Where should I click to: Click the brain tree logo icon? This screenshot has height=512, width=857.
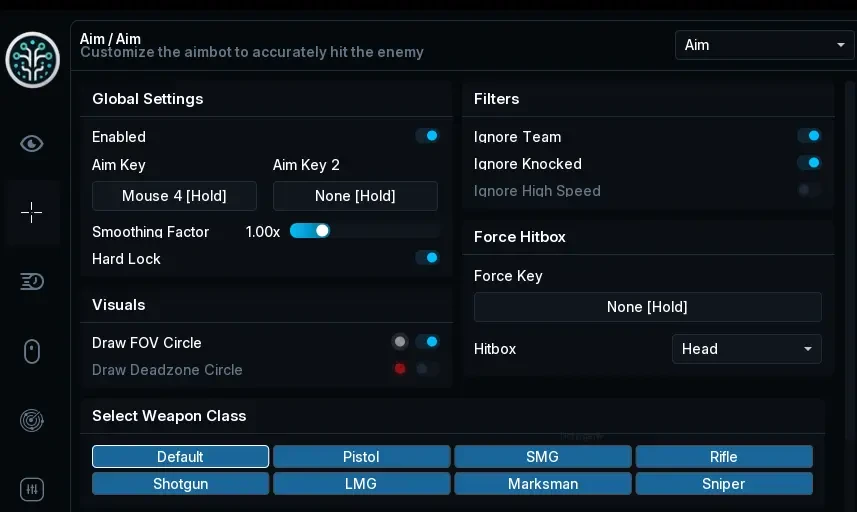33,60
